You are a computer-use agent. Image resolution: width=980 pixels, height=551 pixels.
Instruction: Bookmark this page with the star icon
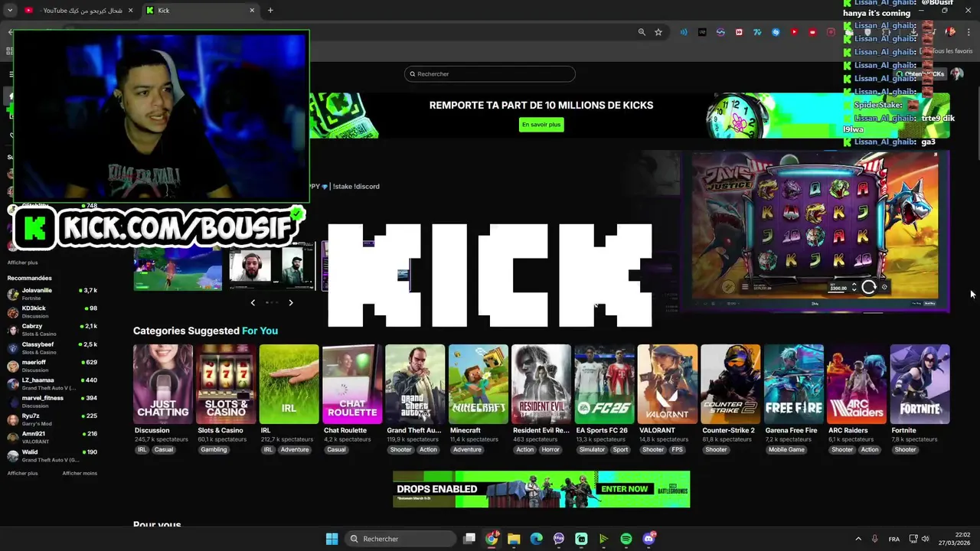click(658, 32)
